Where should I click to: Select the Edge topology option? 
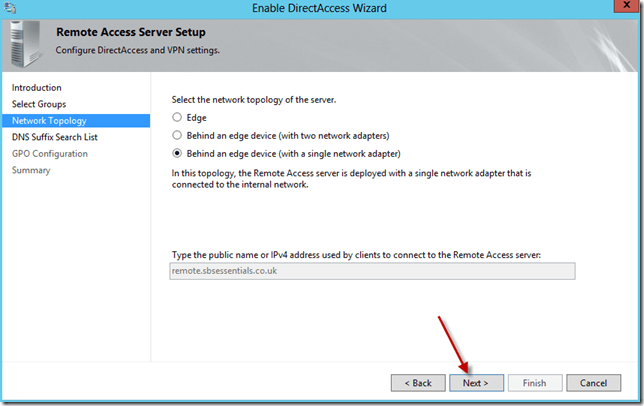click(177, 117)
